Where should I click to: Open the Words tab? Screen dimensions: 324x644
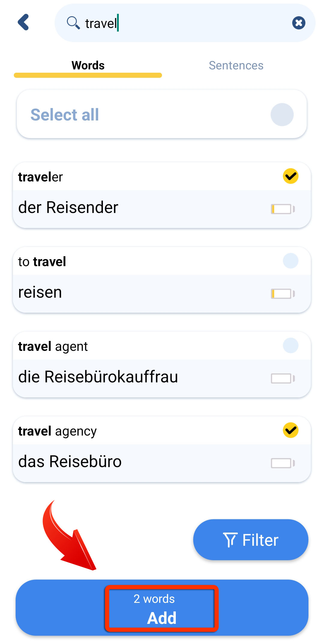[x=88, y=65]
